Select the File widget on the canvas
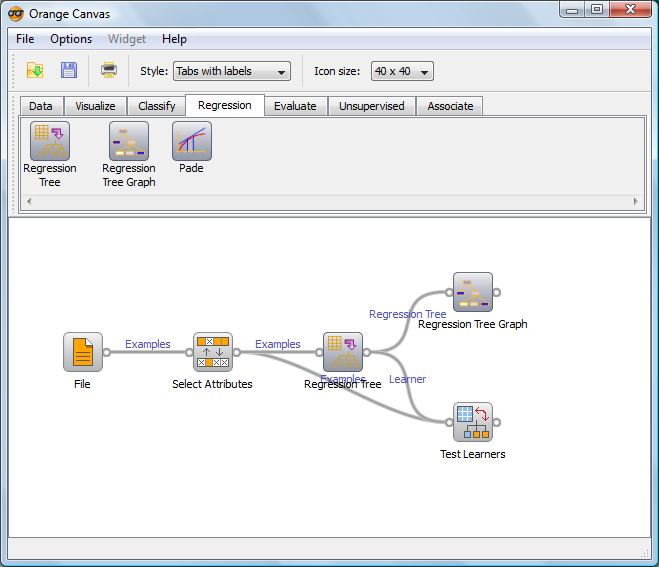Screen dimensions: 659x567 click(83, 352)
